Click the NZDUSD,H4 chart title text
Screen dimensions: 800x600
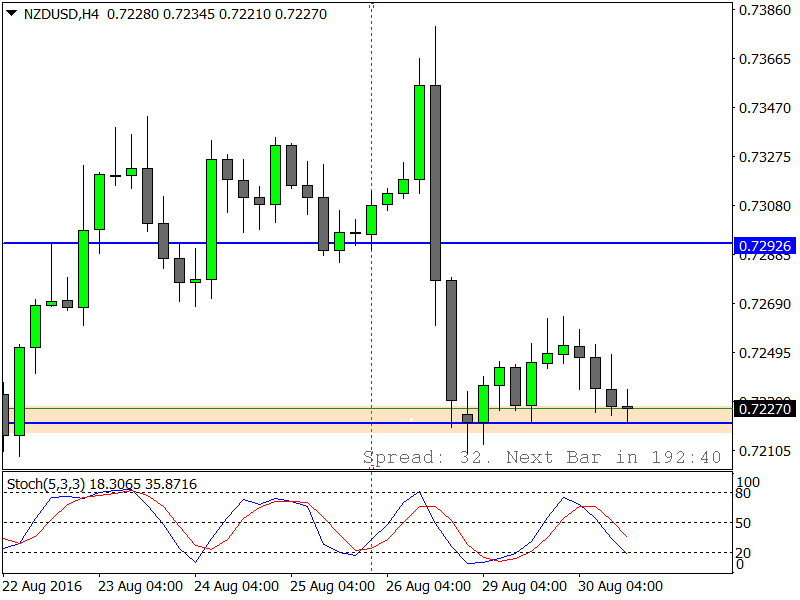pyautogui.click(x=61, y=14)
